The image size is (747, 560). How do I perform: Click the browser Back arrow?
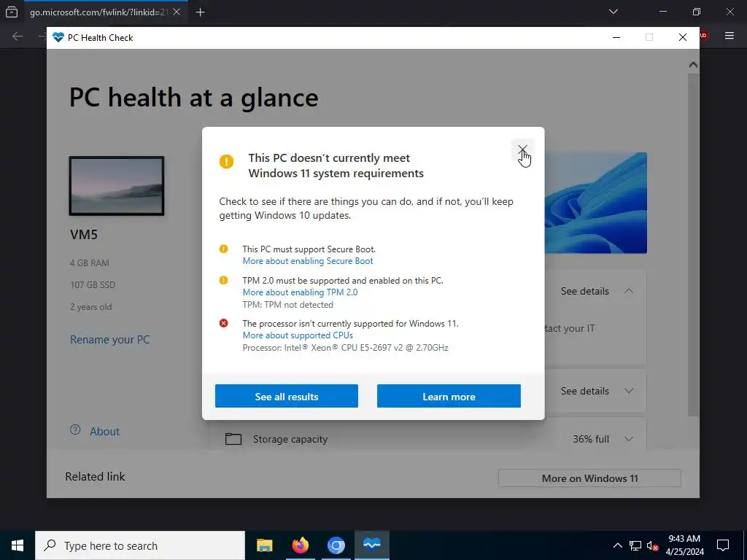[18, 36]
